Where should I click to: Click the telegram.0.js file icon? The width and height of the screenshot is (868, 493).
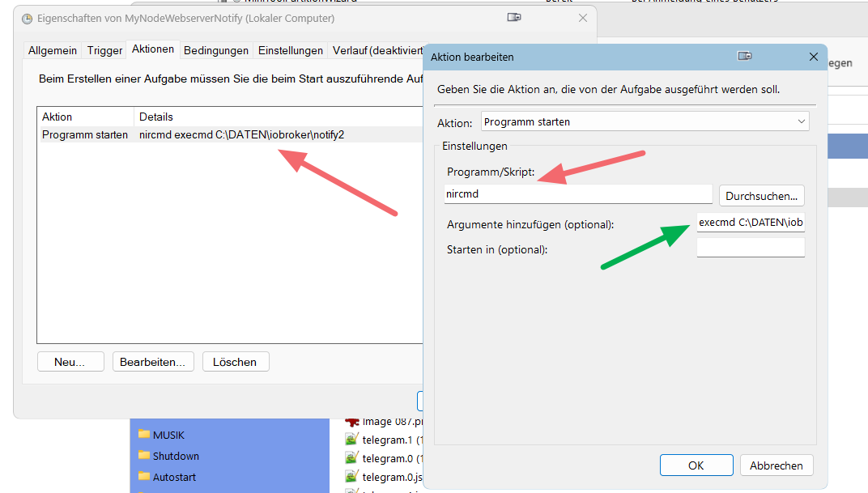pos(351,476)
